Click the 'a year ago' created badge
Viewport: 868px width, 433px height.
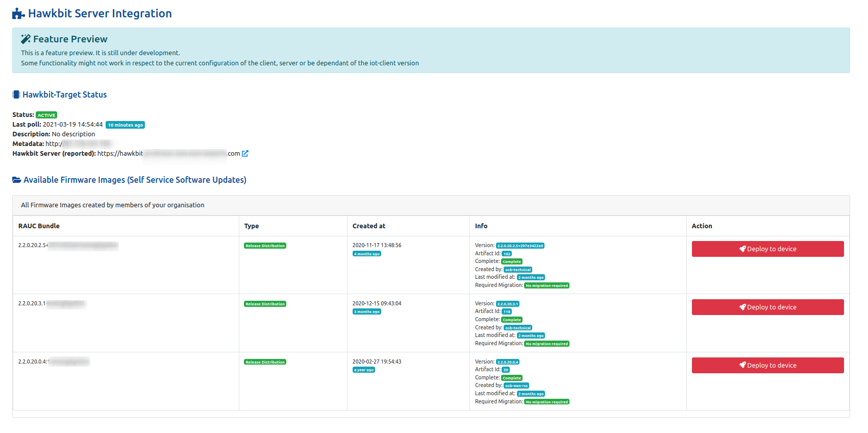[x=364, y=370]
